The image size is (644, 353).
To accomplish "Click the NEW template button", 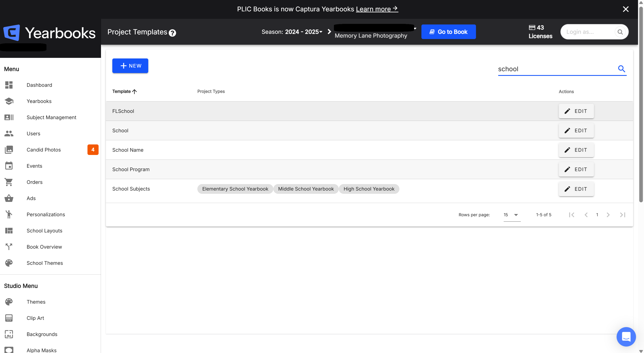I will [130, 66].
